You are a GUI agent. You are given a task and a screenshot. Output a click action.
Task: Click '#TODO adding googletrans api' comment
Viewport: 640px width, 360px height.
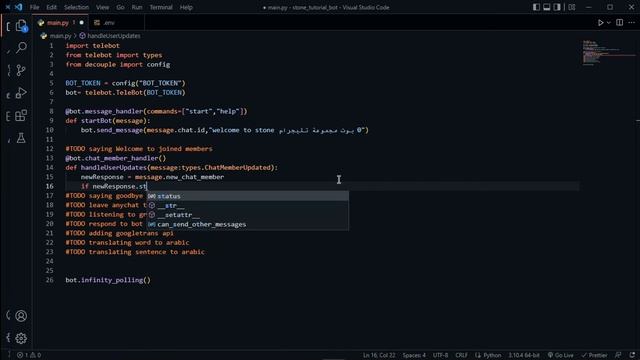pyautogui.click(x=119, y=233)
